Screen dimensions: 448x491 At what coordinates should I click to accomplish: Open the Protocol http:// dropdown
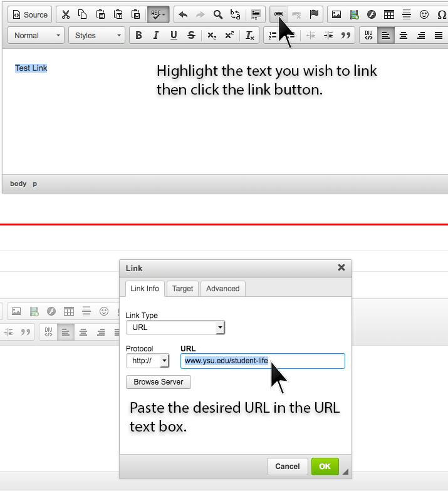click(x=148, y=361)
